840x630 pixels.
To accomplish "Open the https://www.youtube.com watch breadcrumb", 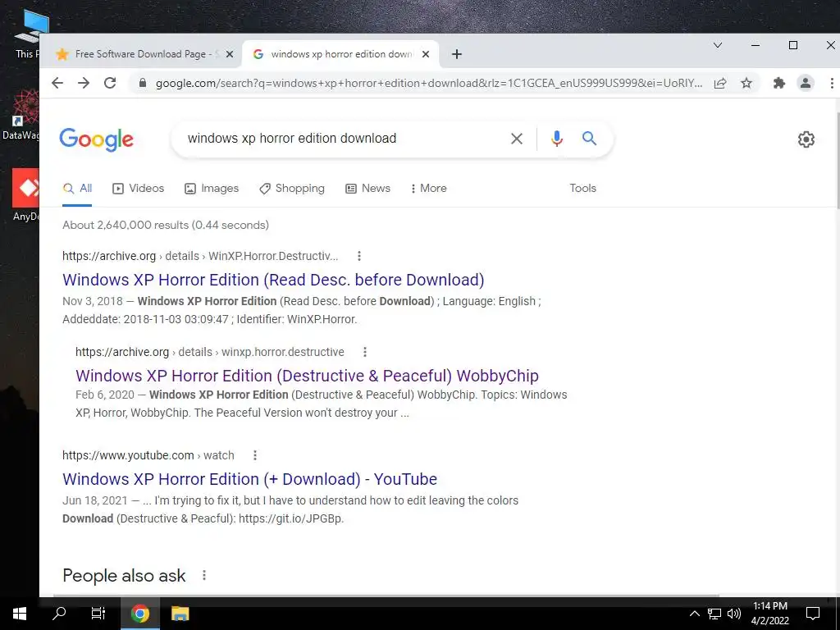I will 148,455.
